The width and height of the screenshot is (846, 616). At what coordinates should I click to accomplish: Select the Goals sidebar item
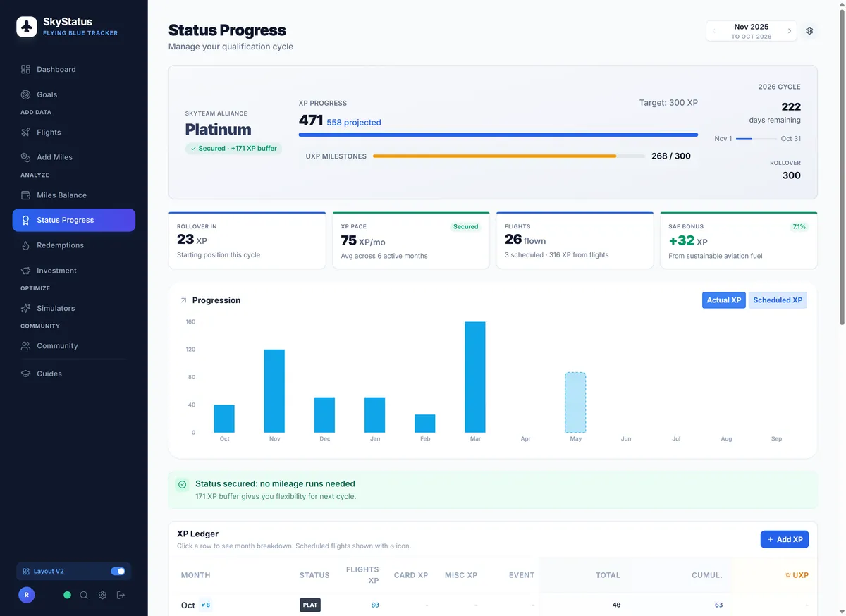[47, 94]
